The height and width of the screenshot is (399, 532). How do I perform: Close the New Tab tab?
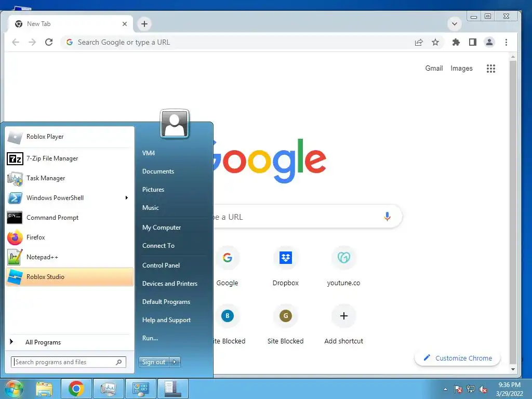(125, 24)
